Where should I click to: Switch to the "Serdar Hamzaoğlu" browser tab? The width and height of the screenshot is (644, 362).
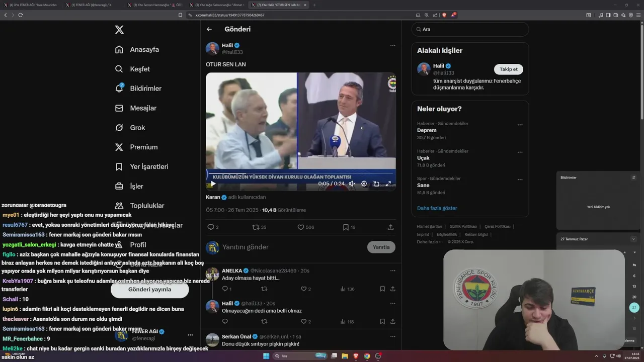point(156,5)
